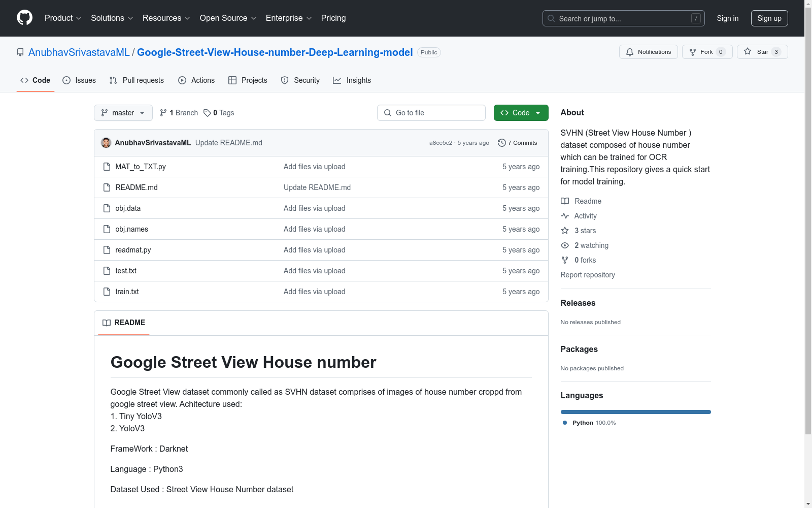The height and width of the screenshot is (508, 812).
Task: Click the Releases heading
Action: pyautogui.click(x=578, y=303)
